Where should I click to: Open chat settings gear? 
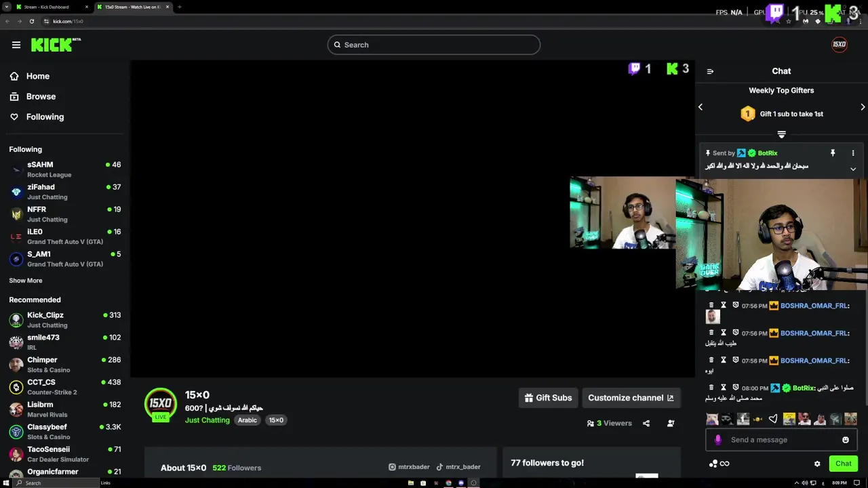tap(817, 464)
